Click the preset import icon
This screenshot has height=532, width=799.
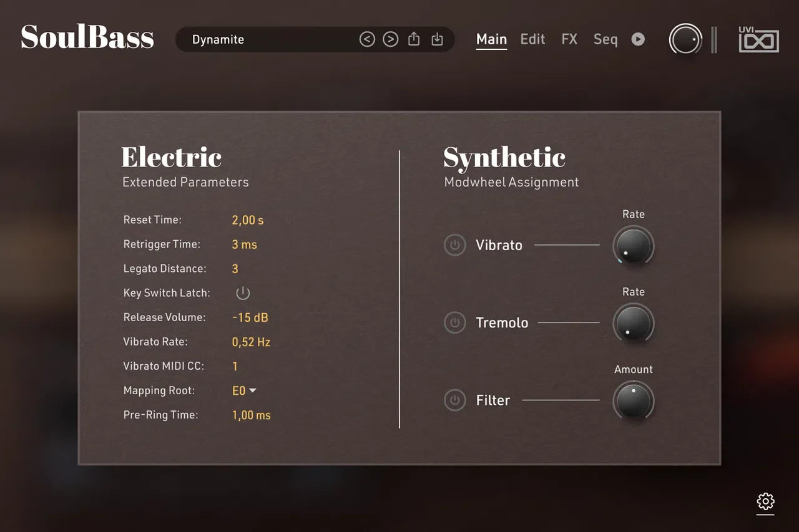pos(438,39)
